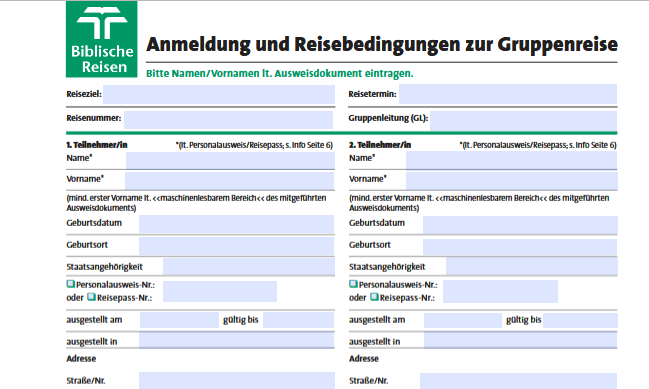Click 'ausgestellt am' field for 2. Teilnehmer/in
The height and width of the screenshot is (389, 649).
(x=462, y=320)
